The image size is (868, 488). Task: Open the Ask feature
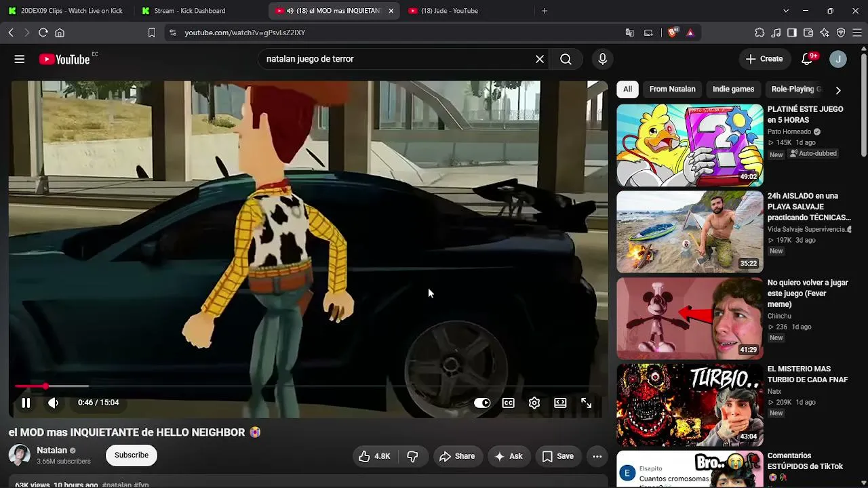[x=509, y=456]
